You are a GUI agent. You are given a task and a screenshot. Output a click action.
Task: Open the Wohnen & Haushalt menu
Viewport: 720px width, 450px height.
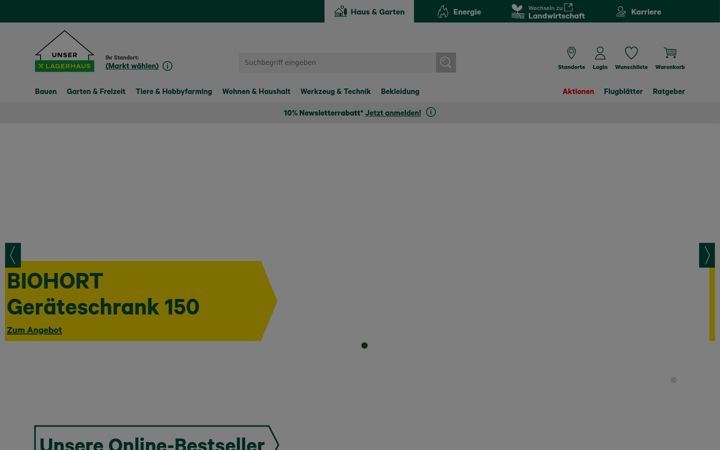[256, 91]
